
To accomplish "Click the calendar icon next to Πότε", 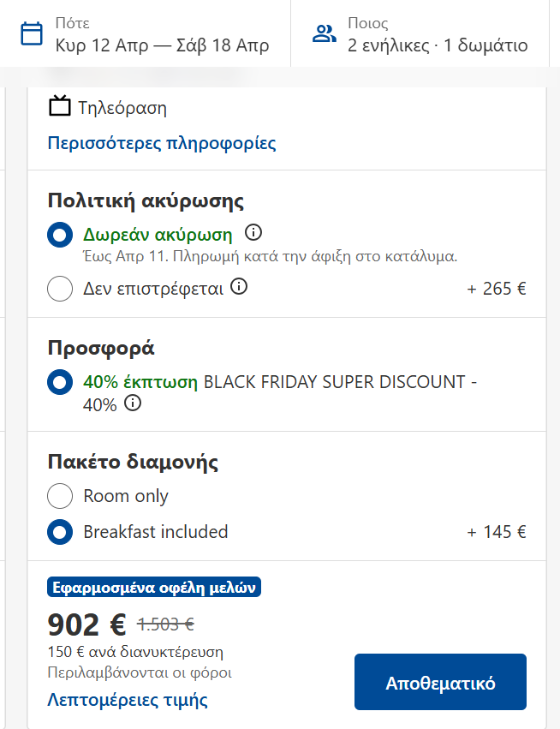I will pyautogui.click(x=33, y=32).
